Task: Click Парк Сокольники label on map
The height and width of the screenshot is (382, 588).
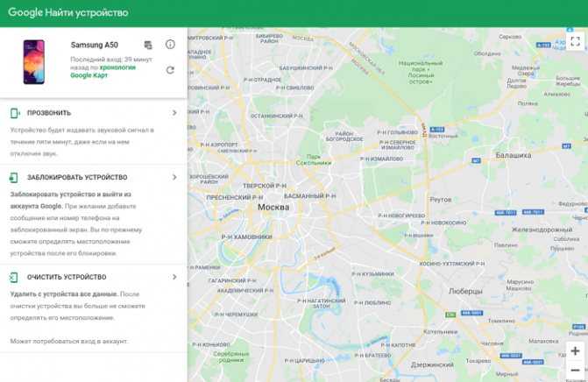Action: point(314,160)
